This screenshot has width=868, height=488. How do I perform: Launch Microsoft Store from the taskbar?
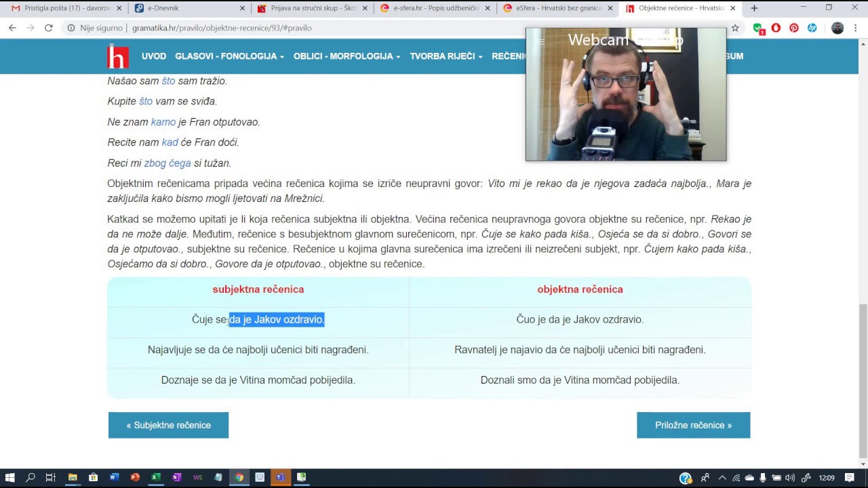[93, 477]
